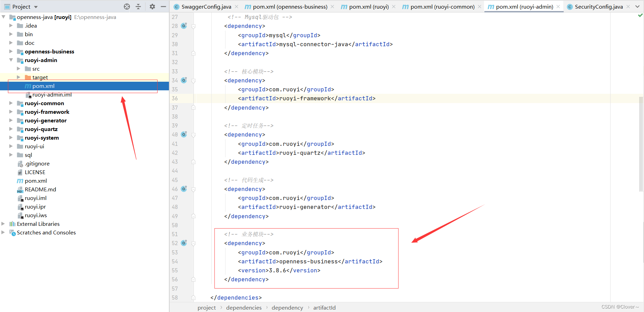Expand the sql folder
Viewport: 644px width, 312px height.
(x=11, y=155)
